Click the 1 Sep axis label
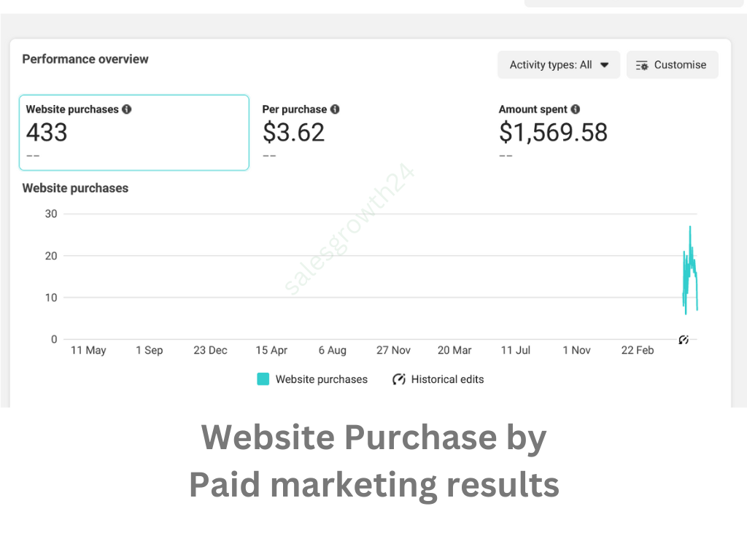The height and width of the screenshot is (560, 747). 149,350
